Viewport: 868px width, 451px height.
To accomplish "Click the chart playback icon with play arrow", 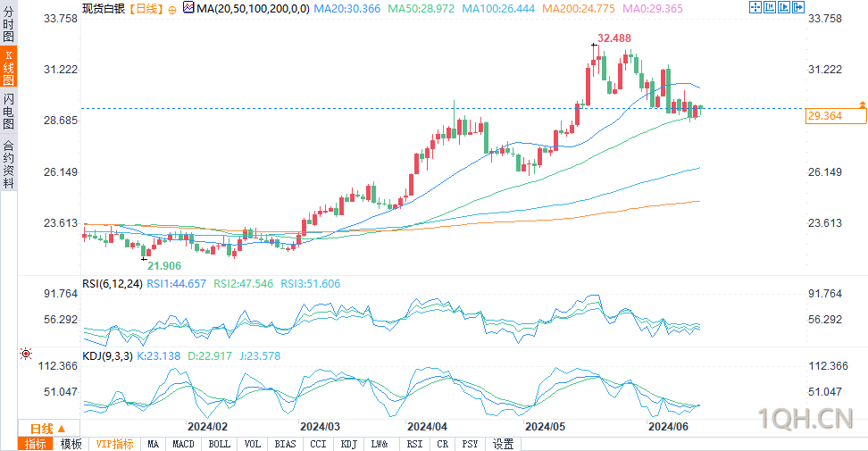I will [x=784, y=7].
